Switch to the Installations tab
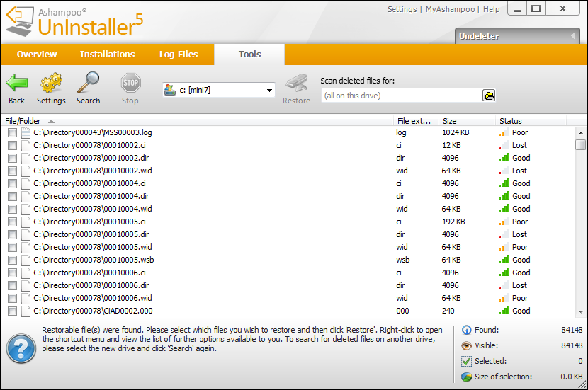 click(107, 55)
